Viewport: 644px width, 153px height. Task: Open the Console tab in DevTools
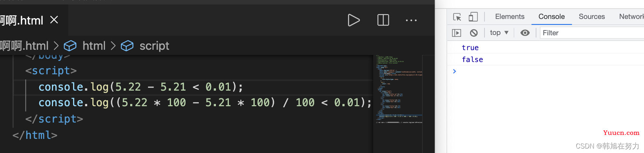coord(552,17)
